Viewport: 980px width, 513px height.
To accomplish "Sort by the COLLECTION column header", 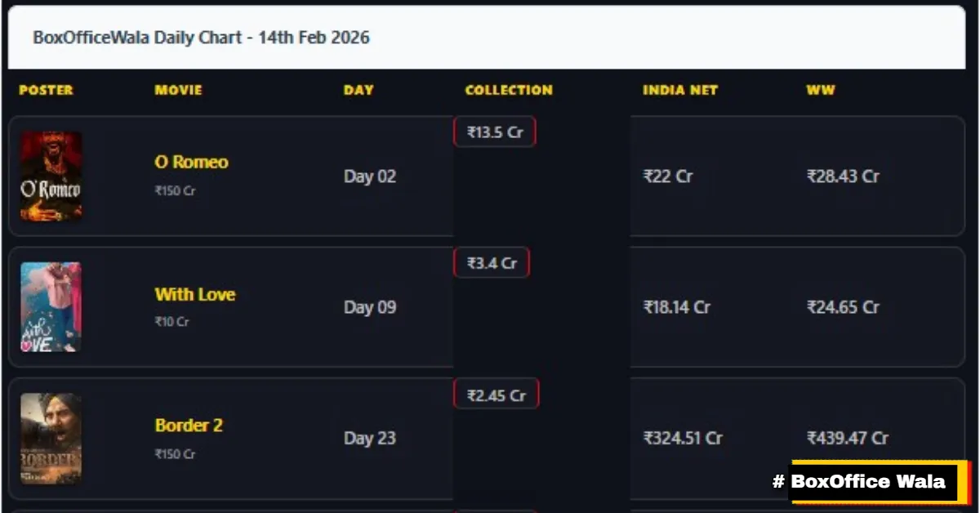I will point(508,91).
